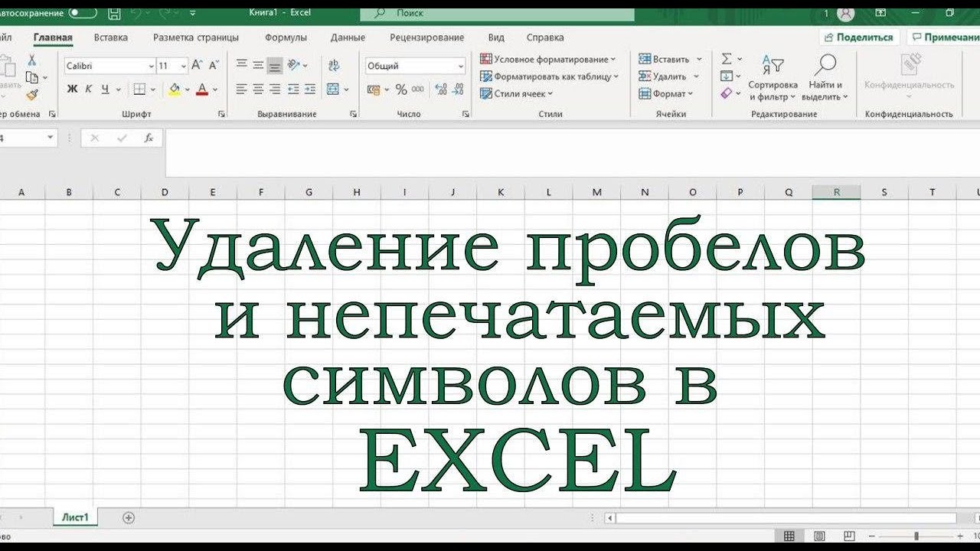Apply the font color A icon
Screen dimensions: 980x551
[202, 90]
